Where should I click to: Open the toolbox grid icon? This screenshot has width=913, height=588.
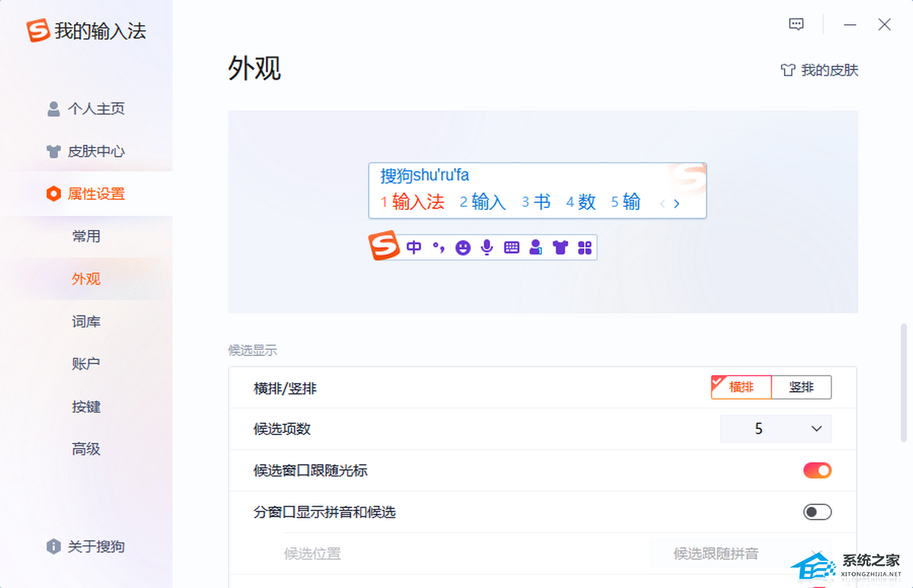pos(584,247)
